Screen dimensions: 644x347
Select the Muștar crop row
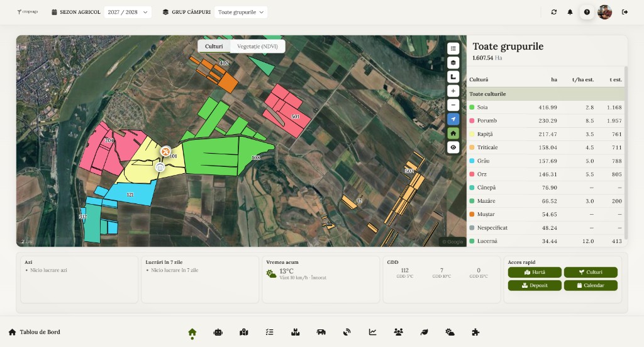[x=545, y=214]
